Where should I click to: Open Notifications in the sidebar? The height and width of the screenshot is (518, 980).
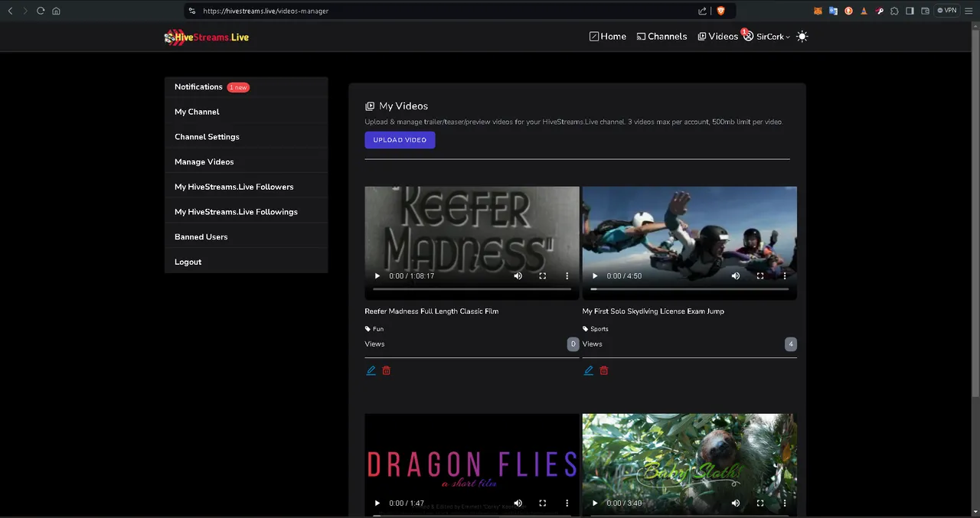(246, 87)
